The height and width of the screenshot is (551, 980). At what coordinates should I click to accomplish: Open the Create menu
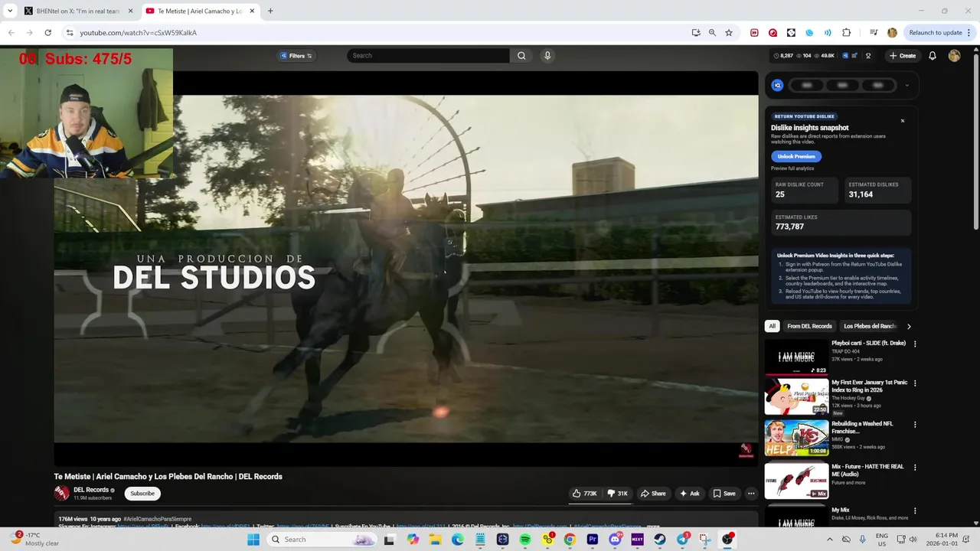pos(903,55)
